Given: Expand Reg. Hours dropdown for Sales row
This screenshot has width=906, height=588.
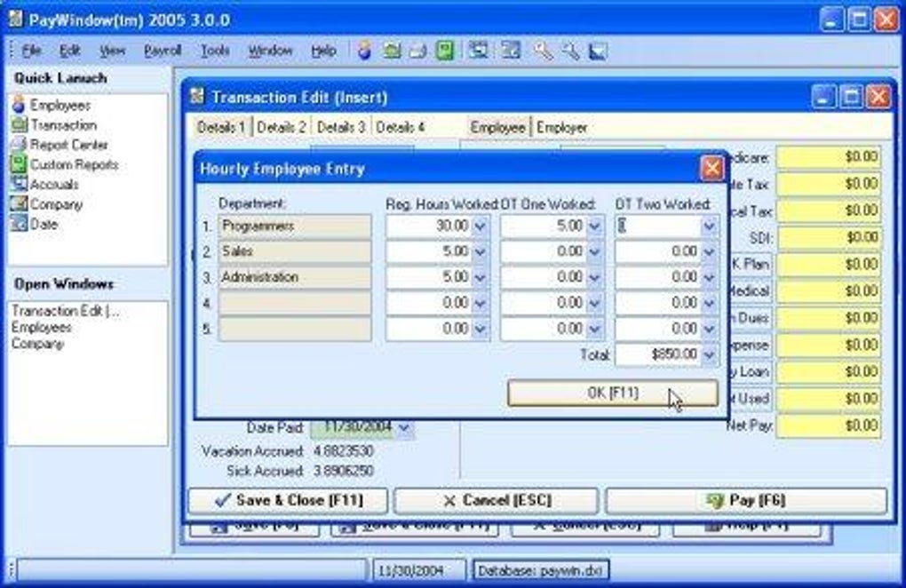Looking at the screenshot, I should coord(481,251).
